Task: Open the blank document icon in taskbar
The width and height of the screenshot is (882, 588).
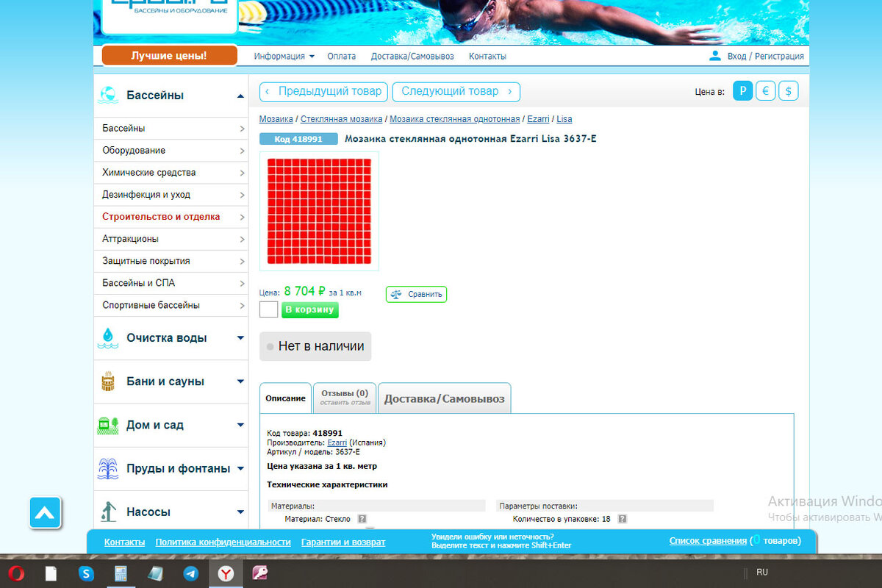Action: (51, 573)
